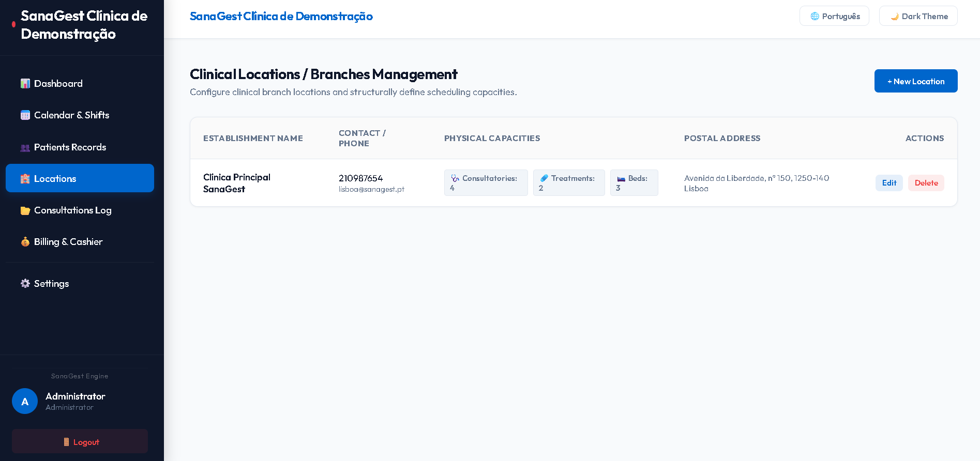Click the sidebar SanaGest Clínica de Demonstração title
The image size is (980, 461).
(84, 25)
